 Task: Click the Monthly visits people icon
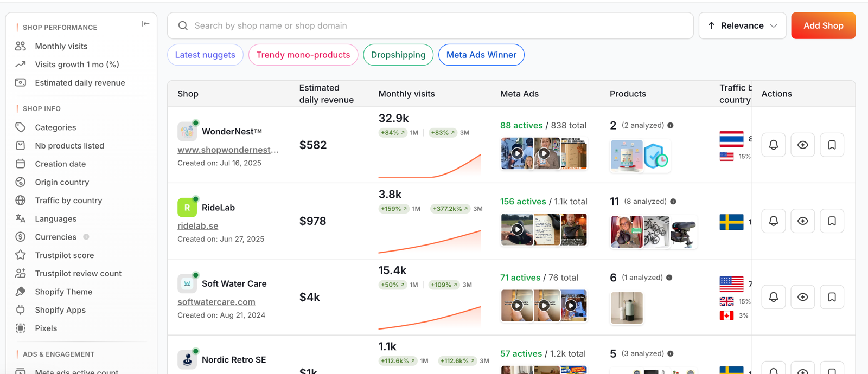pyautogui.click(x=21, y=46)
